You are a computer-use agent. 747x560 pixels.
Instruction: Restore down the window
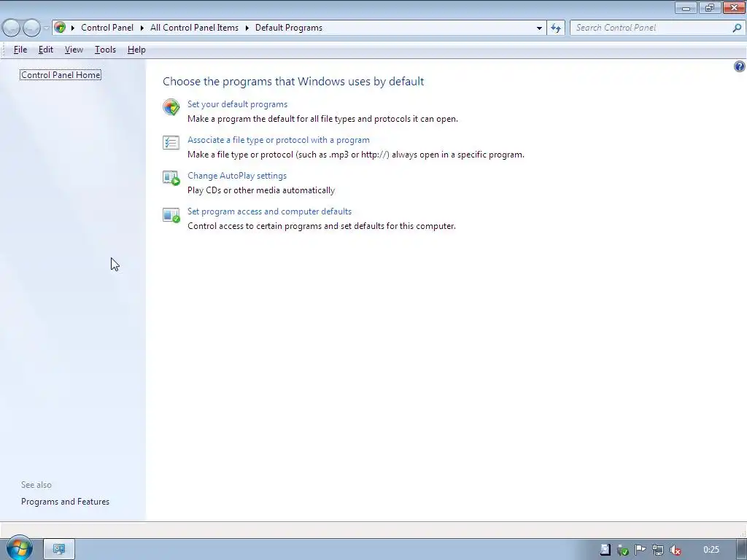(710, 8)
